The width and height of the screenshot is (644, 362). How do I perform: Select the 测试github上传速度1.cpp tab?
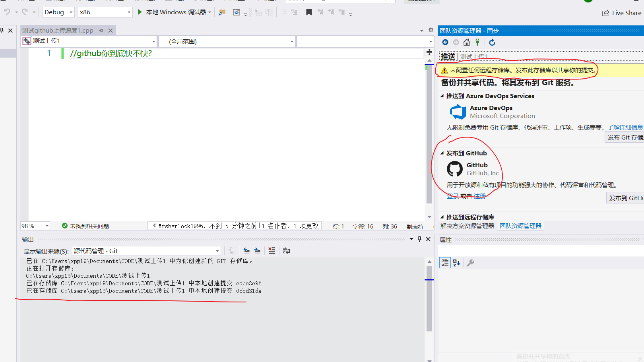58,31
